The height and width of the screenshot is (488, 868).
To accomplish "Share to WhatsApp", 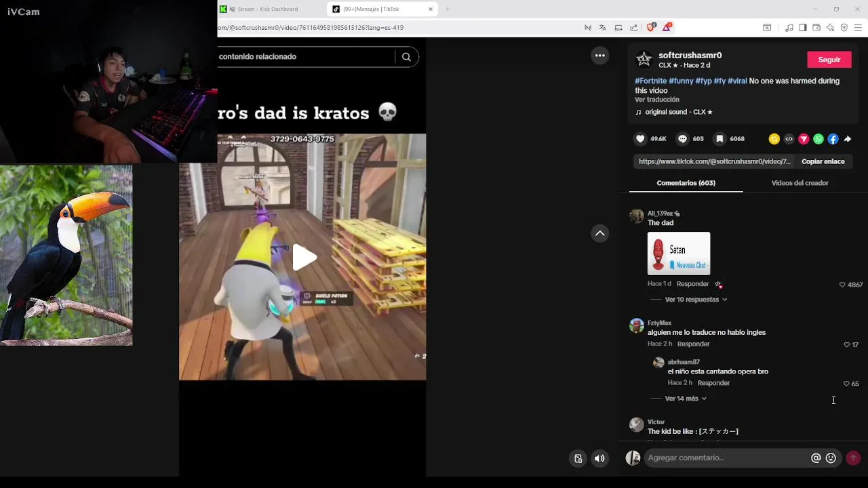I will pyautogui.click(x=818, y=139).
